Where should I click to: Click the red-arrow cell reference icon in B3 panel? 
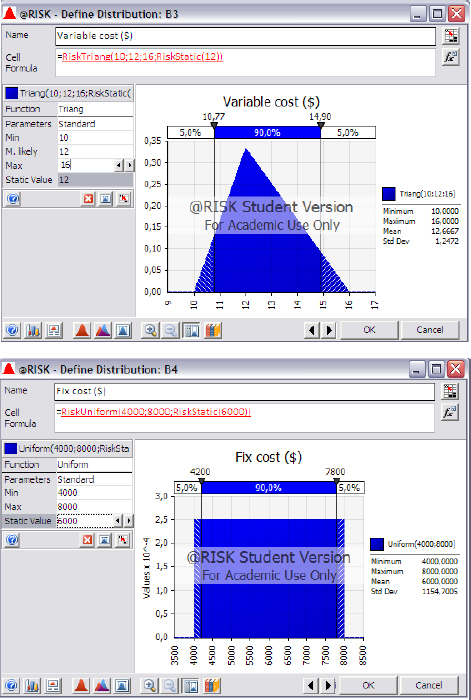[123, 198]
